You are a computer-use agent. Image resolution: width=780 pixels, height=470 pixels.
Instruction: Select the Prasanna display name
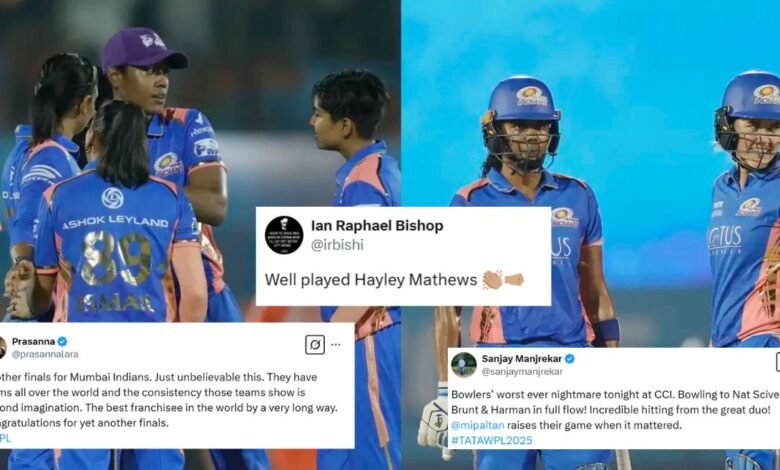(33, 342)
